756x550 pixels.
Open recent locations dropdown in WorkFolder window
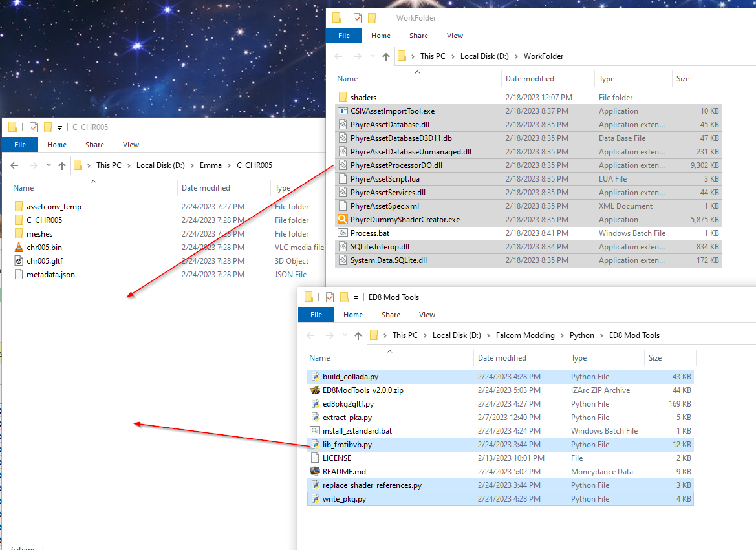373,56
